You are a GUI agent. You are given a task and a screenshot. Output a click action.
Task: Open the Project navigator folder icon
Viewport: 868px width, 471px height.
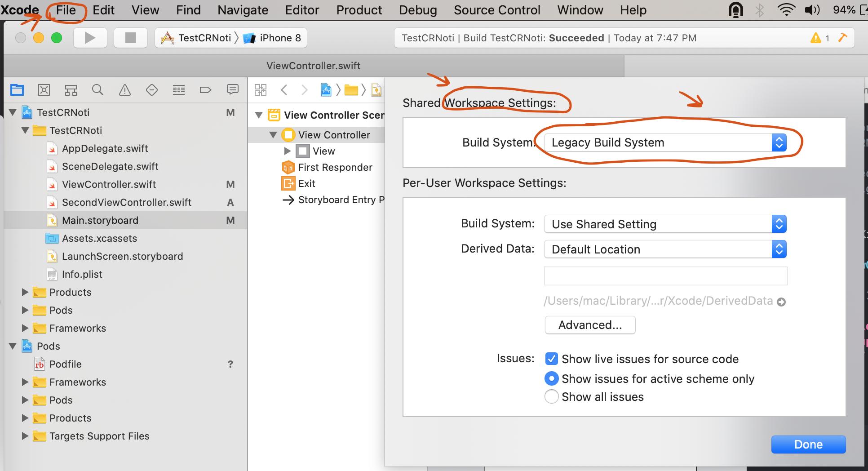tap(17, 90)
